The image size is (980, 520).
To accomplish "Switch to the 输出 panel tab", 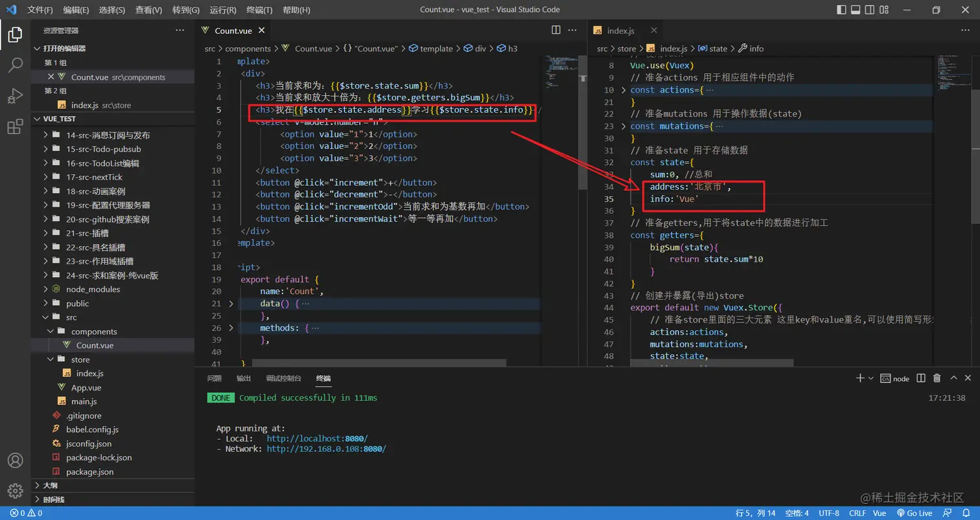I will [243, 378].
